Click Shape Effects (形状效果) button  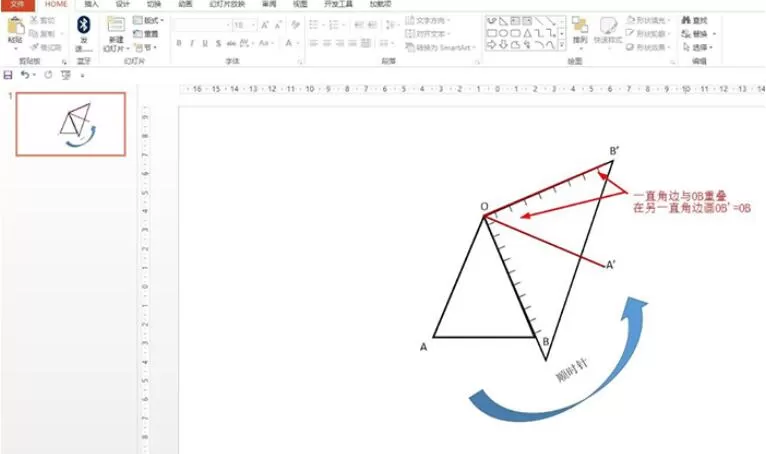647,47
